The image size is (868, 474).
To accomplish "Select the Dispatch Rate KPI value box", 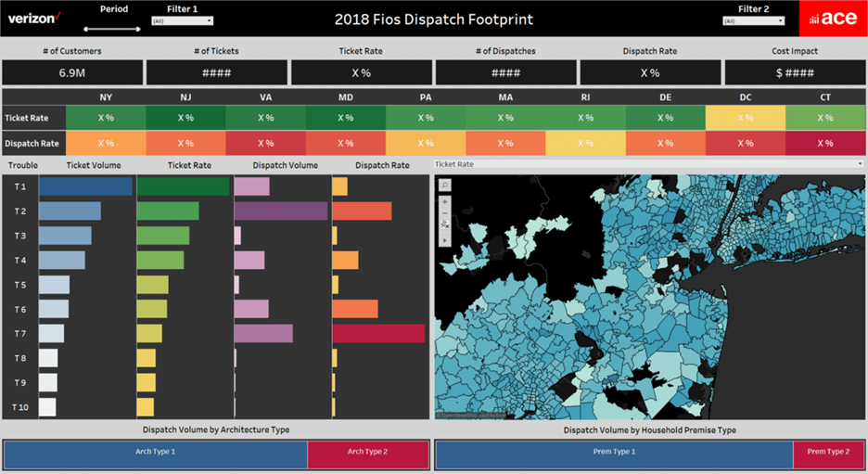I will point(650,72).
